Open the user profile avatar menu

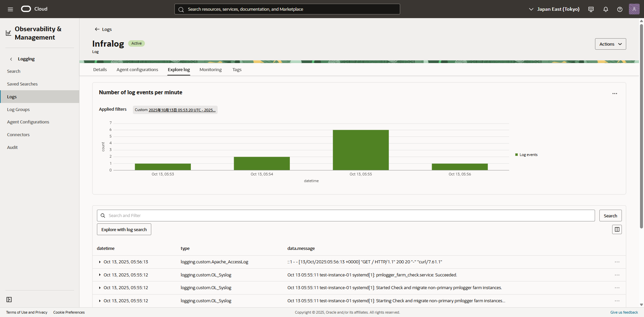[634, 9]
